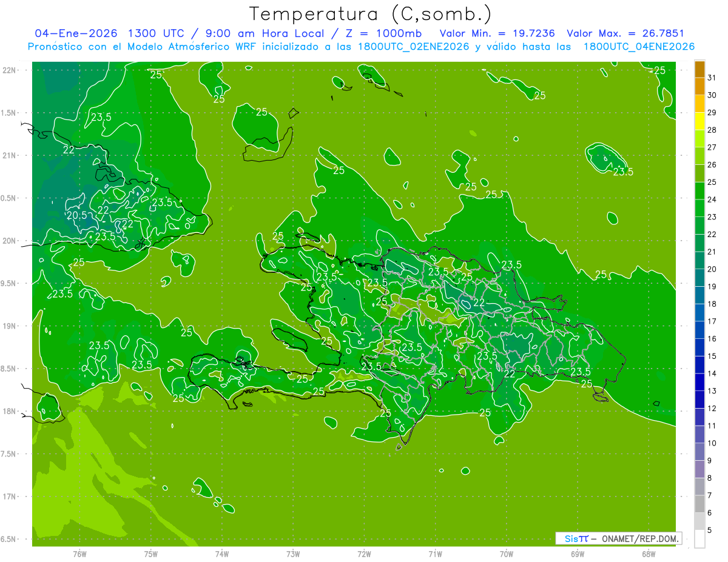
Task: Click the '68W' longitude axis label
Action: click(649, 554)
